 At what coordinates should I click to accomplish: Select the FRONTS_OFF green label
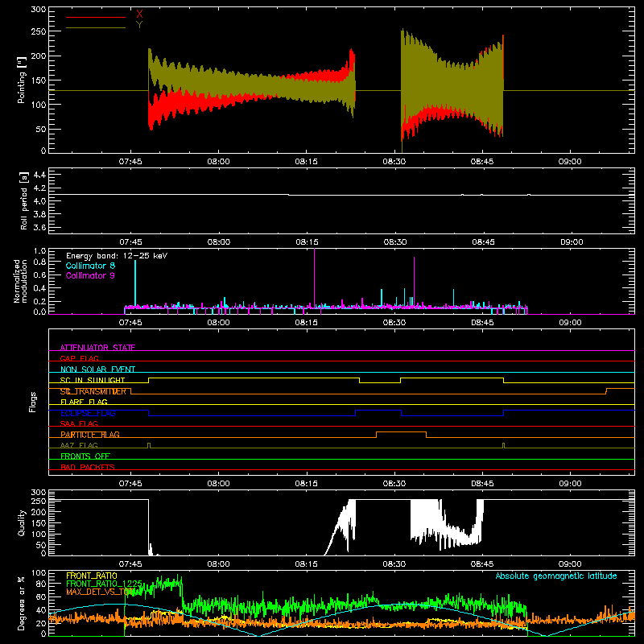(85, 456)
